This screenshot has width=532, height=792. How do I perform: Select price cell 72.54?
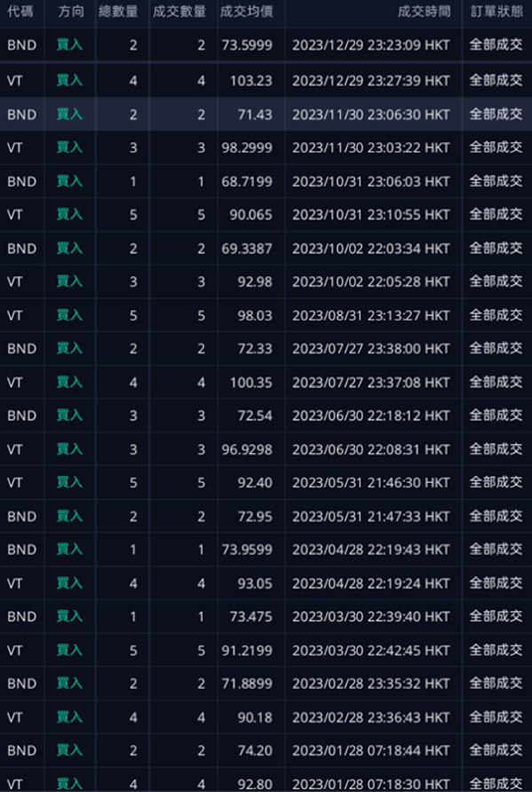click(255, 416)
